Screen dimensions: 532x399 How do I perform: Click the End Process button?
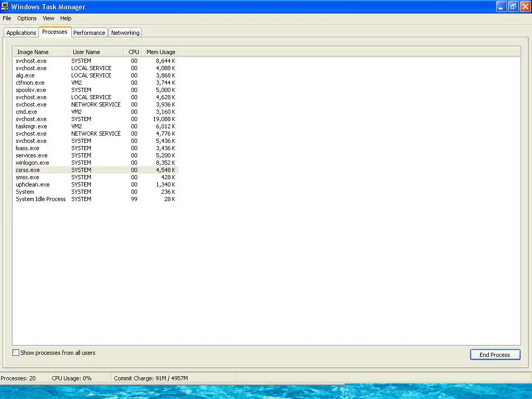pyautogui.click(x=495, y=354)
